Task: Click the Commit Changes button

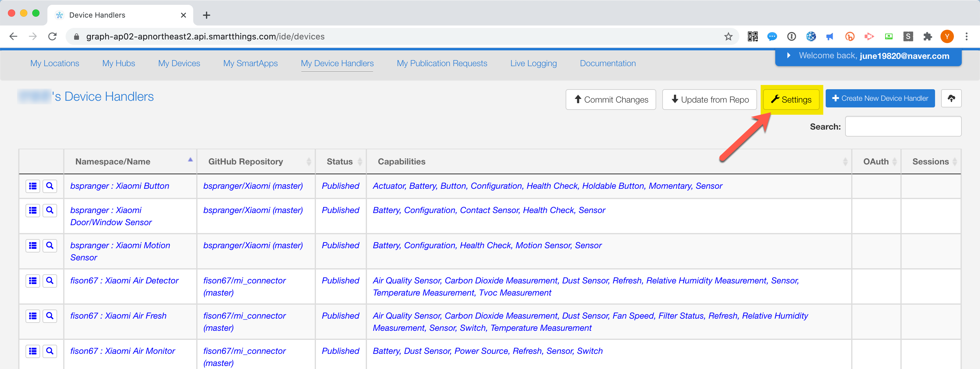Action: tap(611, 100)
